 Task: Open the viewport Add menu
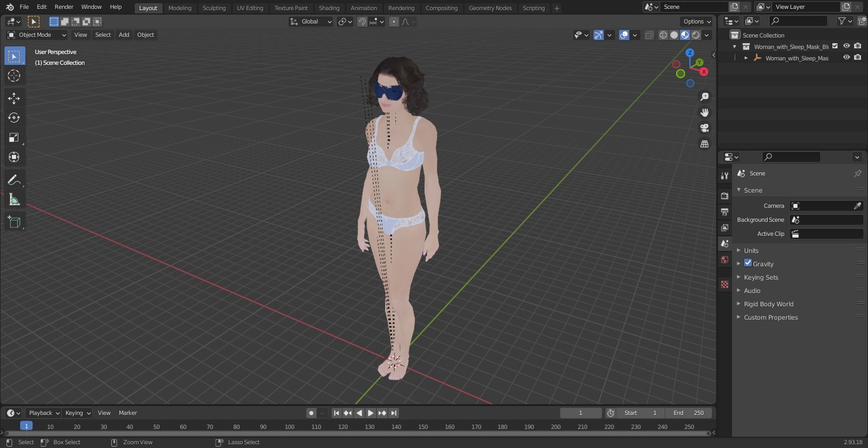(x=124, y=35)
